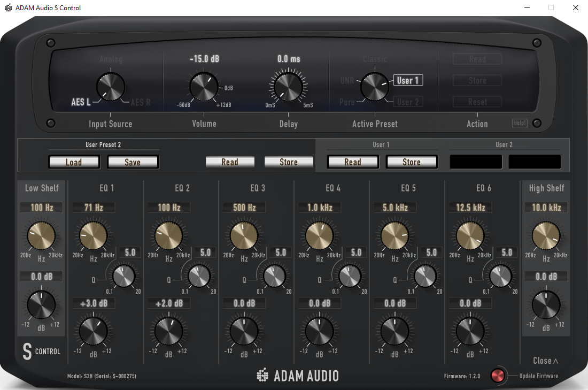Select AES R input source
Image resolution: width=588 pixels, height=390 pixels.
click(141, 103)
